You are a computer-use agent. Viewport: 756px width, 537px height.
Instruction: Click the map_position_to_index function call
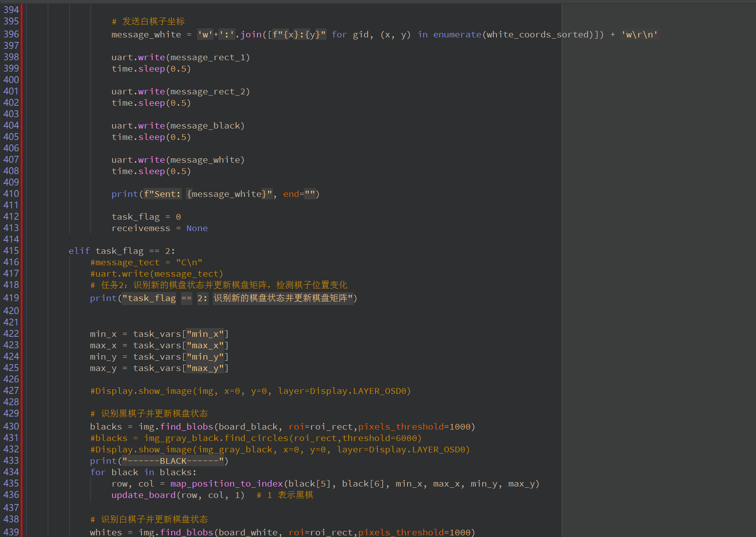click(227, 484)
